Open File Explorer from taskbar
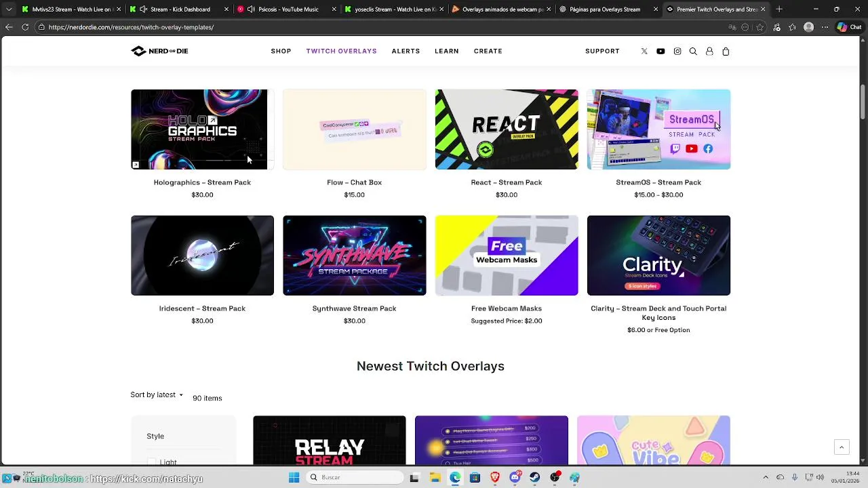 click(435, 477)
